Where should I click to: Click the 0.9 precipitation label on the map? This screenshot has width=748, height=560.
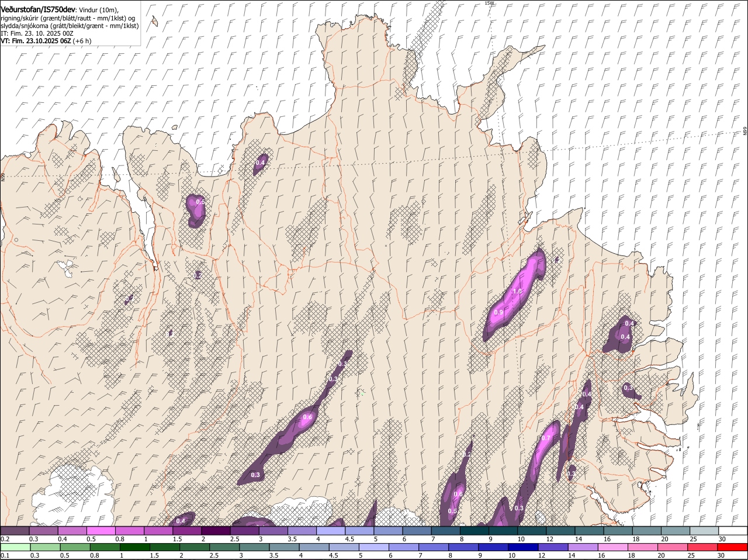(498, 313)
